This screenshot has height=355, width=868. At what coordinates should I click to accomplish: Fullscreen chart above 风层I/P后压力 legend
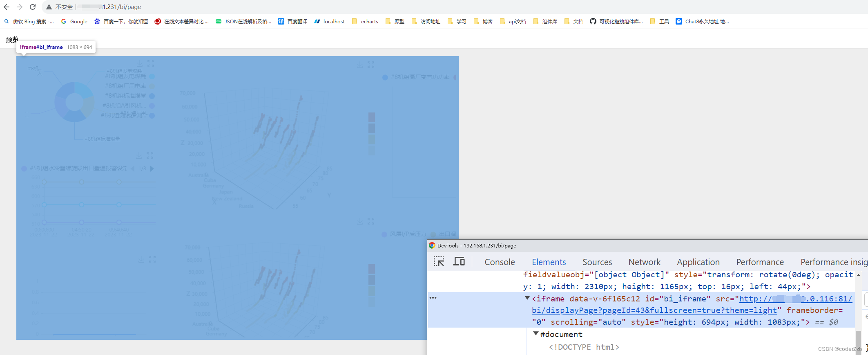(x=371, y=221)
